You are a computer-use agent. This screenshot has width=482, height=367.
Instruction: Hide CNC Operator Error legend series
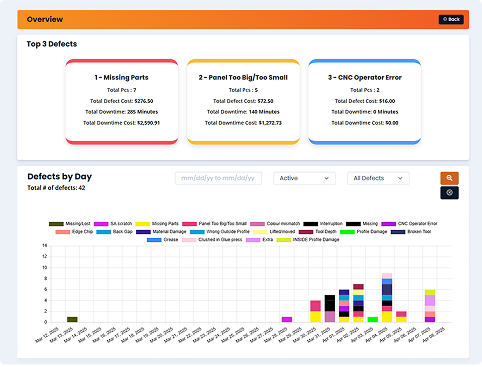(409, 224)
